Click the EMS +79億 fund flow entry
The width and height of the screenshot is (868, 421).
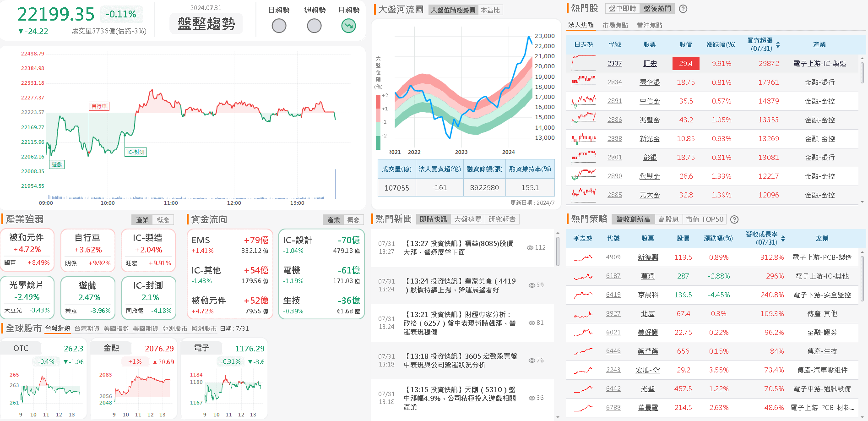tap(230, 245)
